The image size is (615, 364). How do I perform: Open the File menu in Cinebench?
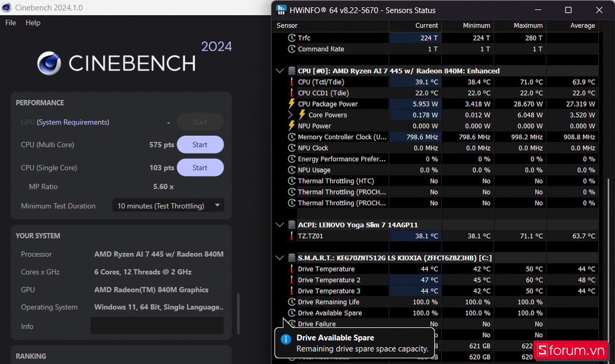11,23
